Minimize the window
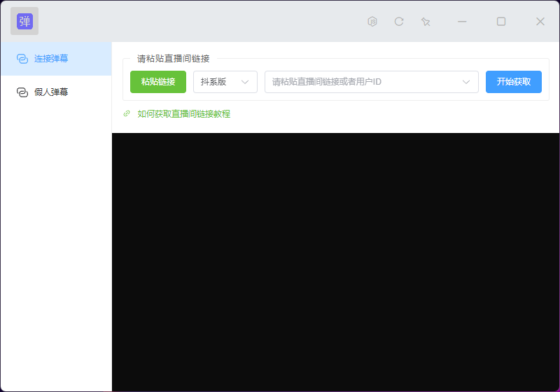The image size is (560, 392). pyautogui.click(x=462, y=22)
